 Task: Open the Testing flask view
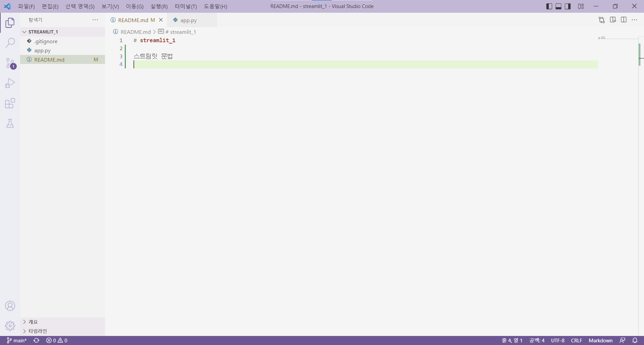tap(10, 123)
